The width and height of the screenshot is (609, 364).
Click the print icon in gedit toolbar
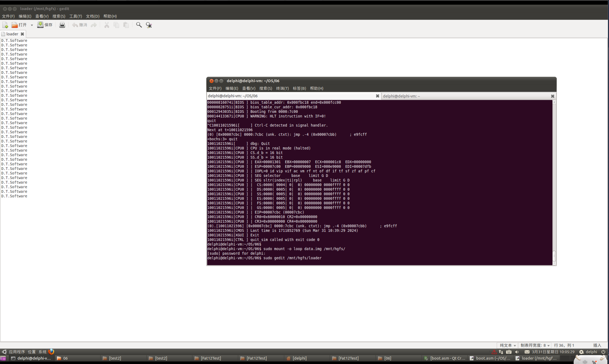click(x=62, y=25)
